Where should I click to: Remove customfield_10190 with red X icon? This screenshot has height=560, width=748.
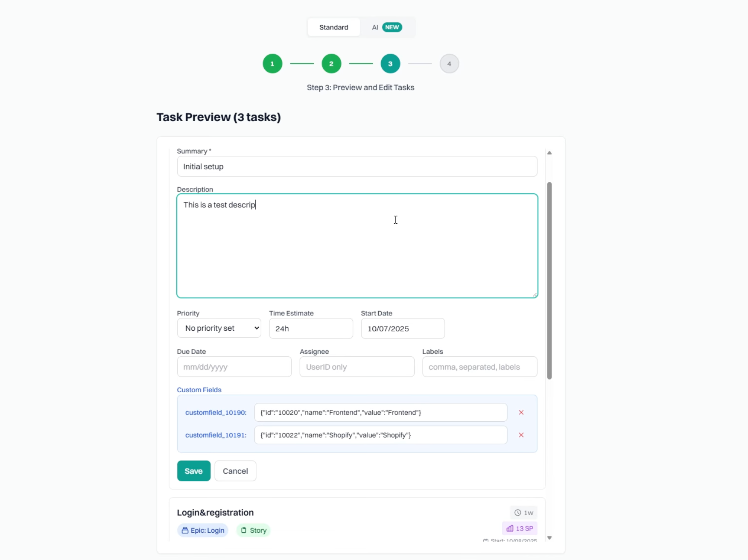click(521, 412)
